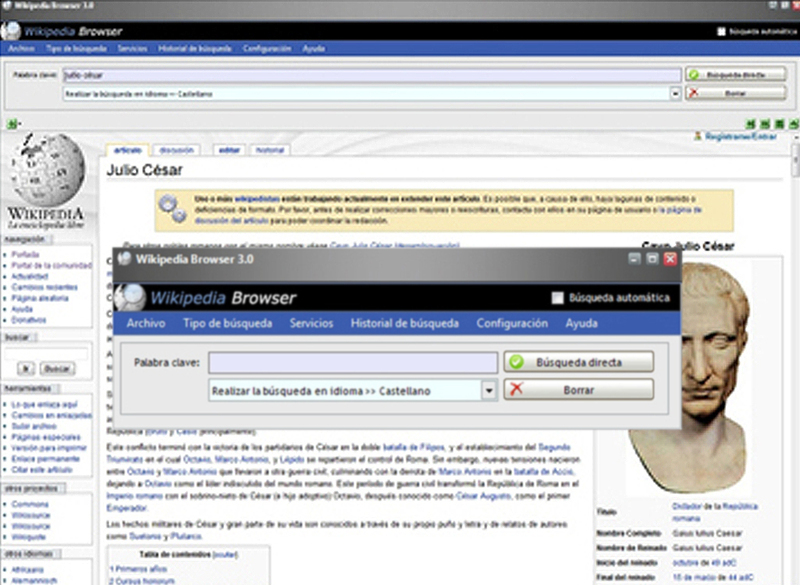Click '1 Primeros años' in tabla de contenidos
Screen dimensions: 800x585
(x=138, y=569)
